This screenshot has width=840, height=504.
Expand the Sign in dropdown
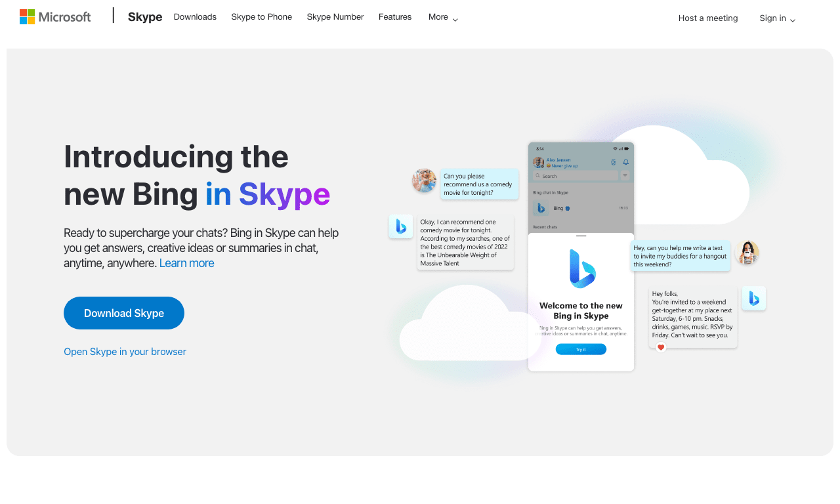(x=778, y=18)
